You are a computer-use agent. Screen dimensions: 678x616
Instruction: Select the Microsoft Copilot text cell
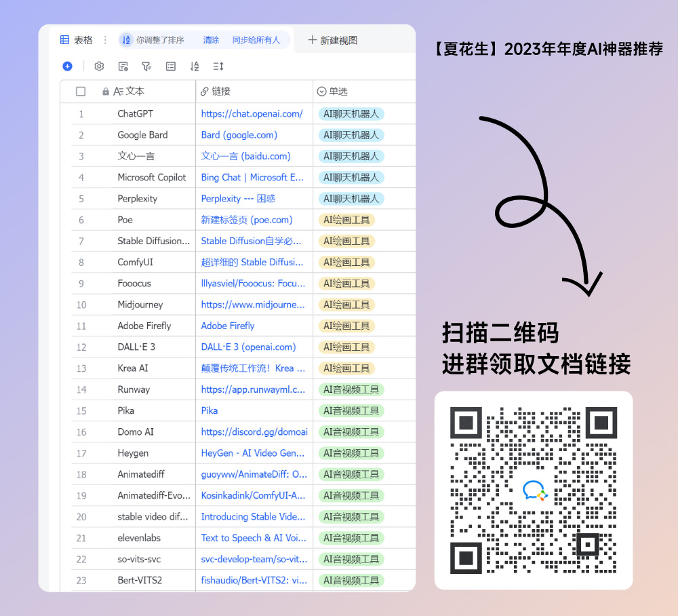coord(152,177)
